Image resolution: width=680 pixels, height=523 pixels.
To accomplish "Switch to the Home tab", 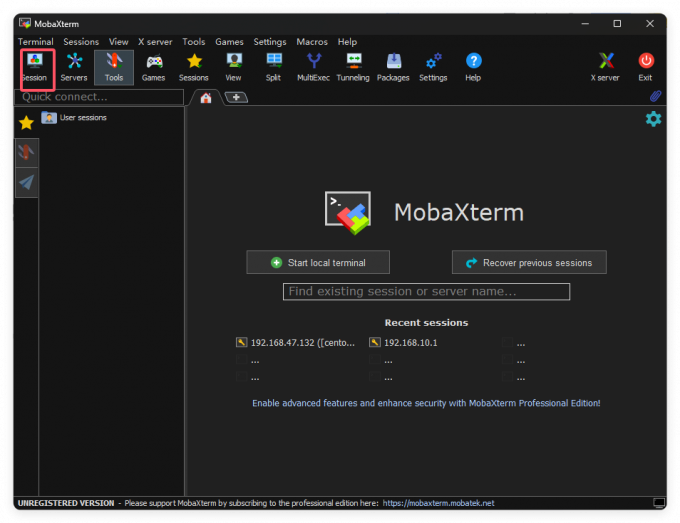I will 206,98.
